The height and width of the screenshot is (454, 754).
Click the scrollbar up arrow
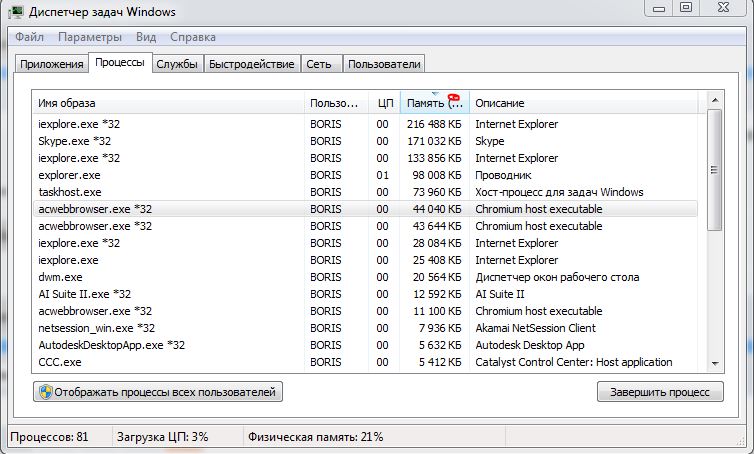tap(715, 100)
